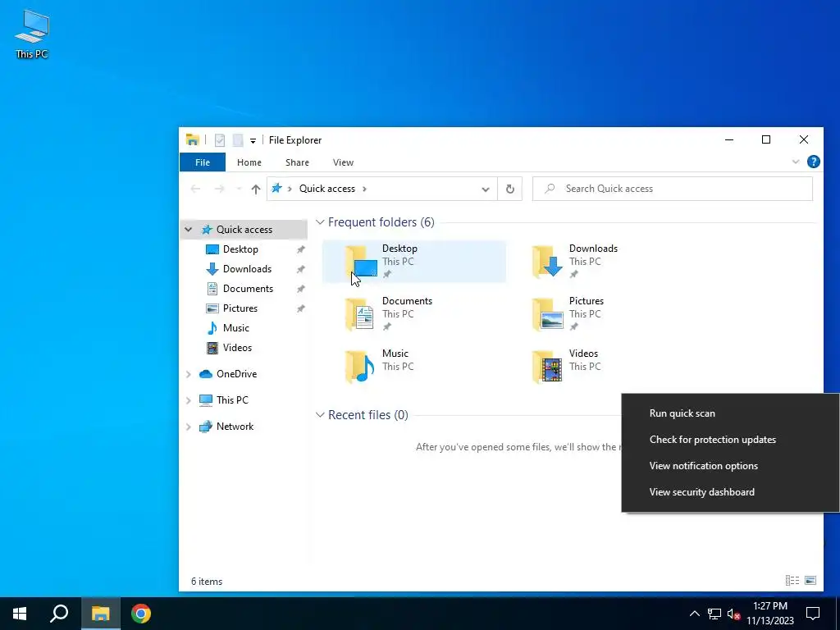840x630 pixels.
Task: Click the Back navigation arrow
Action: point(195,189)
